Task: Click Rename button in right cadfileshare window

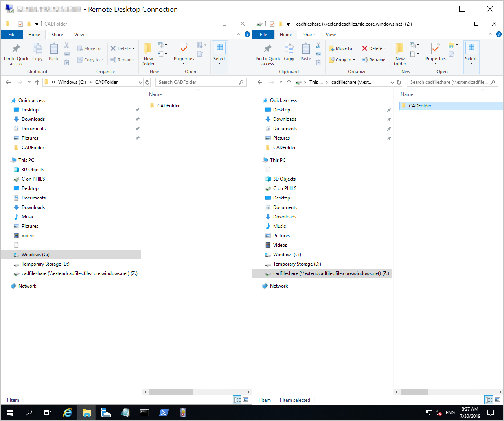Action: 373,60
